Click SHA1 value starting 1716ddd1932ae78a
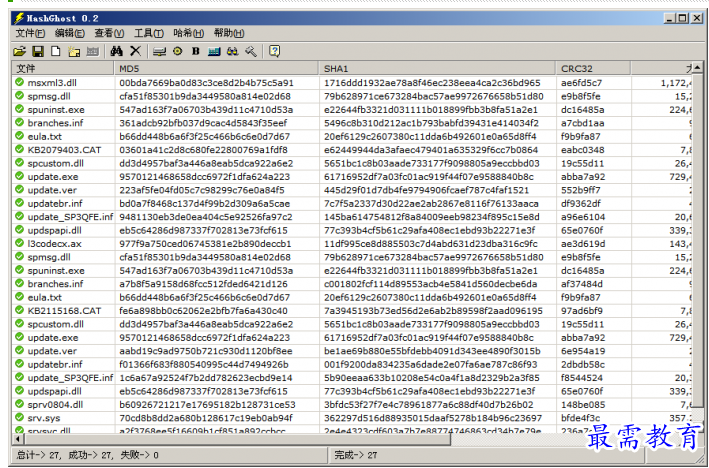The image size is (709, 468). (432, 83)
